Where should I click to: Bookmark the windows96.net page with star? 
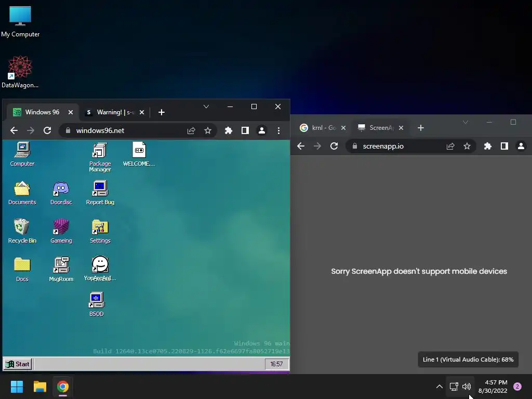[208, 130]
